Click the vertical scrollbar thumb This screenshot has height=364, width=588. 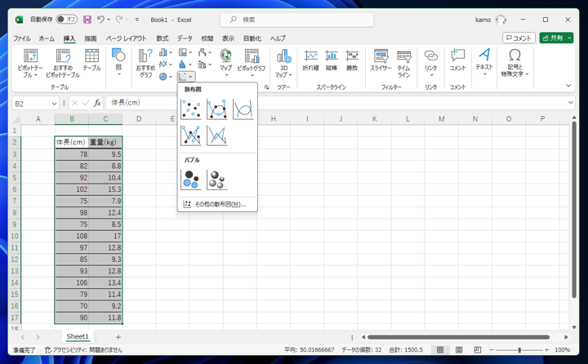pos(574,210)
